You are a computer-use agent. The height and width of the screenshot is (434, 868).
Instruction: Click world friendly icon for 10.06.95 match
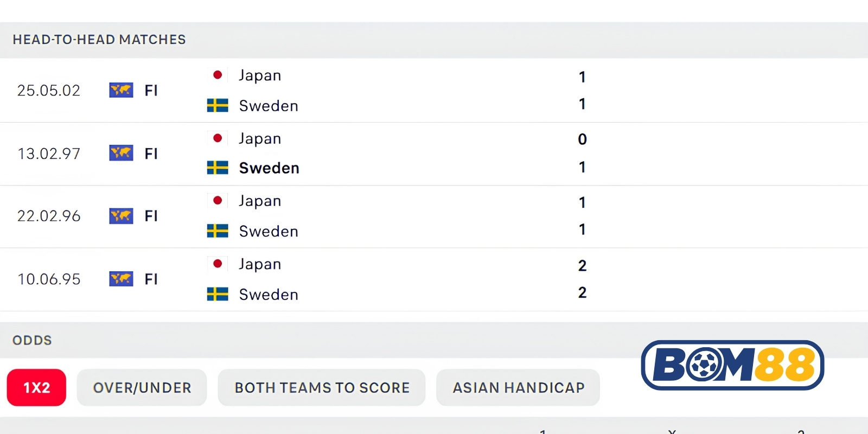coord(121,279)
